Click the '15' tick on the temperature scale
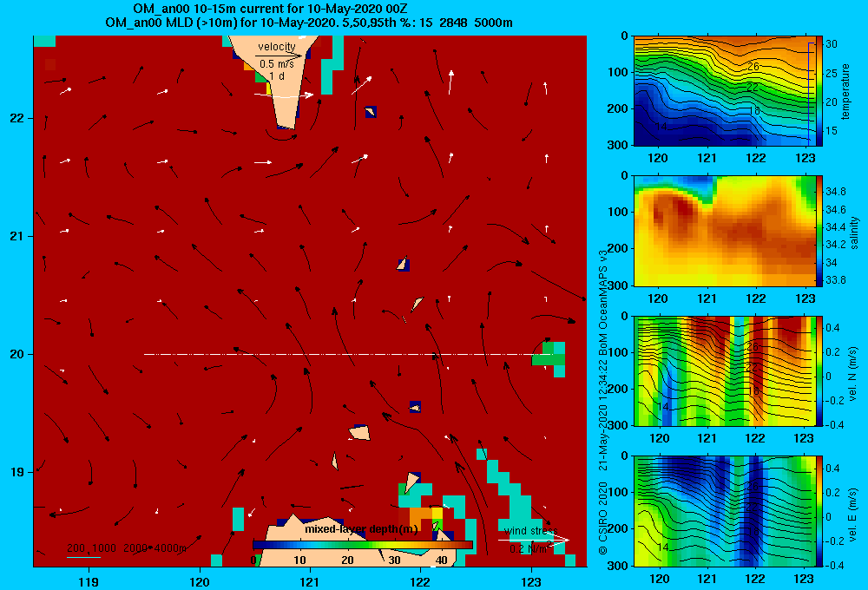The width and height of the screenshot is (868, 590). [x=832, y=131]
